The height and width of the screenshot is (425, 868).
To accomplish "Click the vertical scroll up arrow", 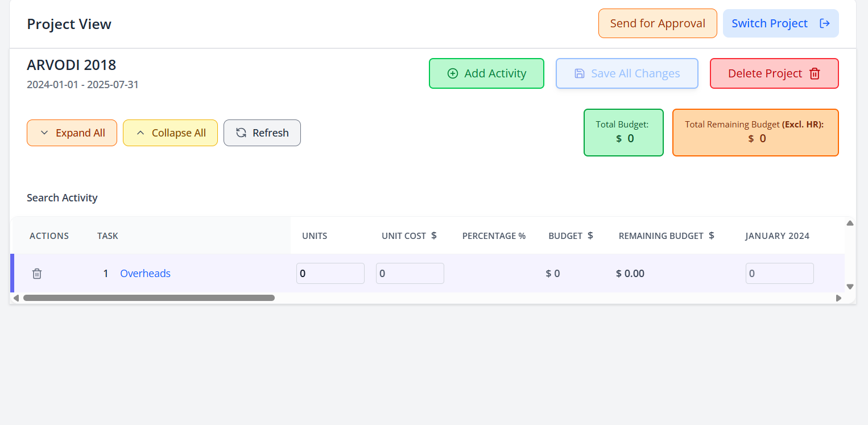I will tap(850, 223).
